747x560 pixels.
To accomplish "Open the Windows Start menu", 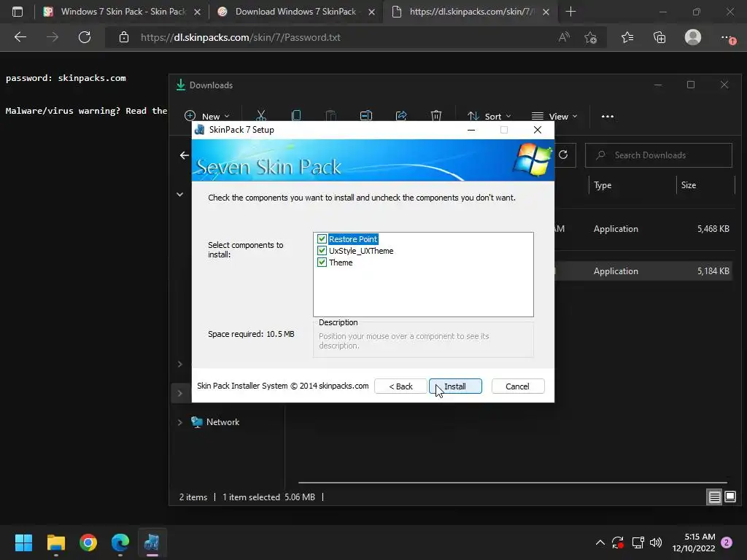I will (23, 542).
